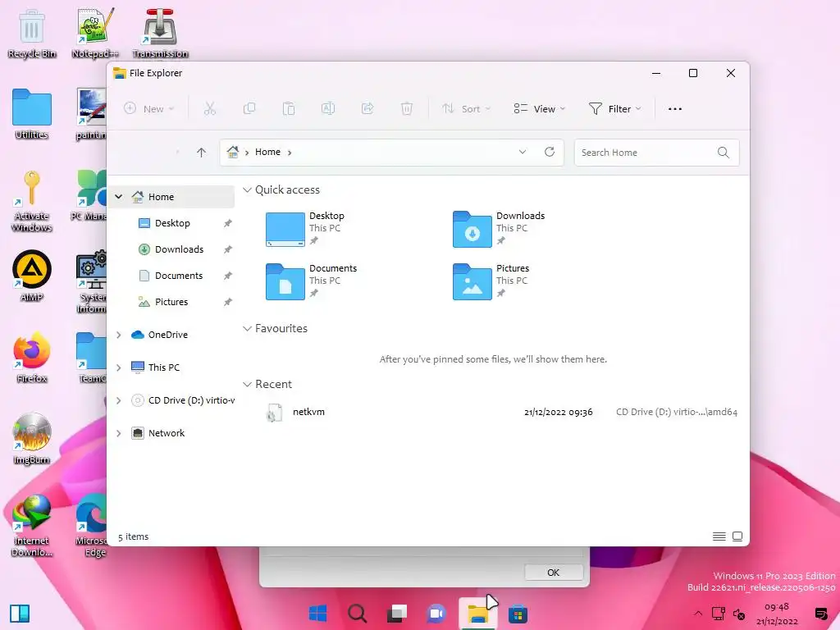Collapse the Quick access section
Image resolution: width=840 pixels, height=630 pixels.
pyautogui.click(x=247, y=189)
